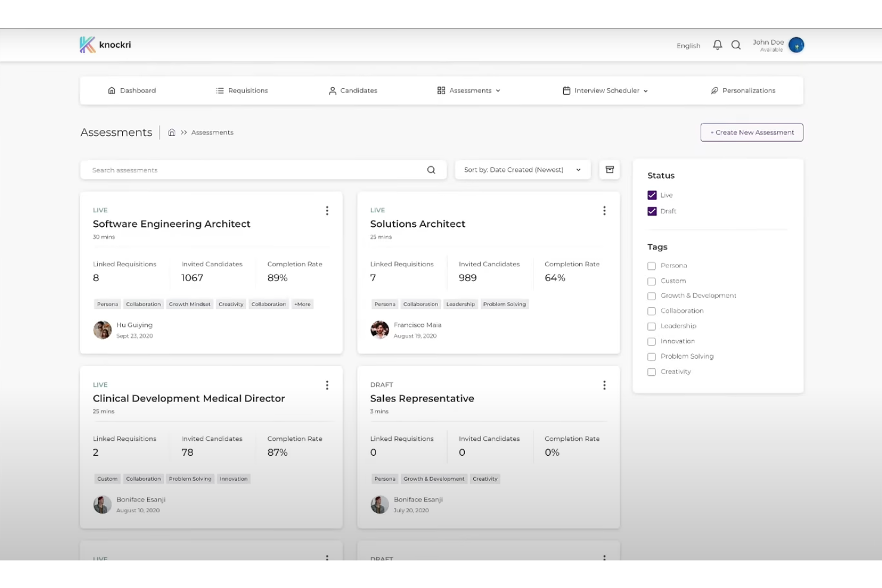The width and height of the screenshot is (882, 588).
Task: Go to Candidates tab
Action: [353, 91]
